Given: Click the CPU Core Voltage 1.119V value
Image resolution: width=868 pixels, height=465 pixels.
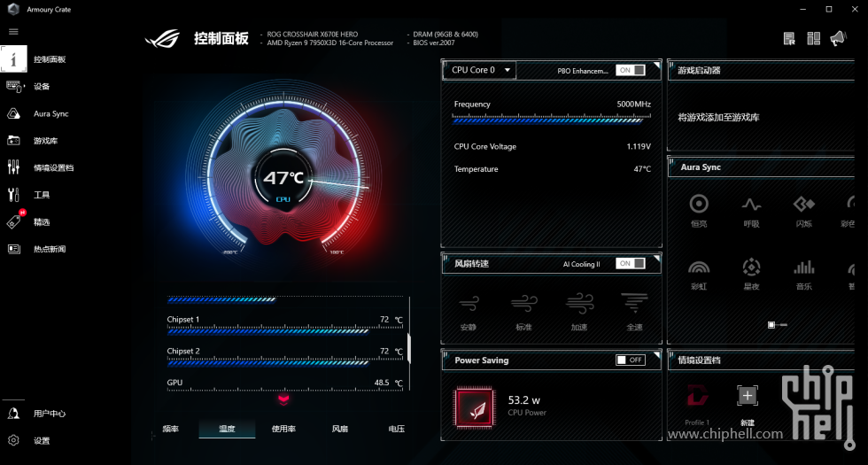Looking at the screenshot, I should (x=639, y=147).
